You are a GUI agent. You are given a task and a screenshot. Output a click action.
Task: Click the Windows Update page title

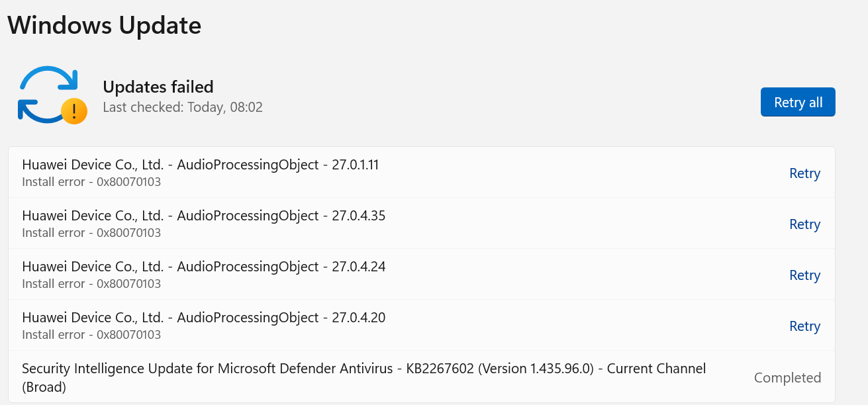(x=104, y=25)
